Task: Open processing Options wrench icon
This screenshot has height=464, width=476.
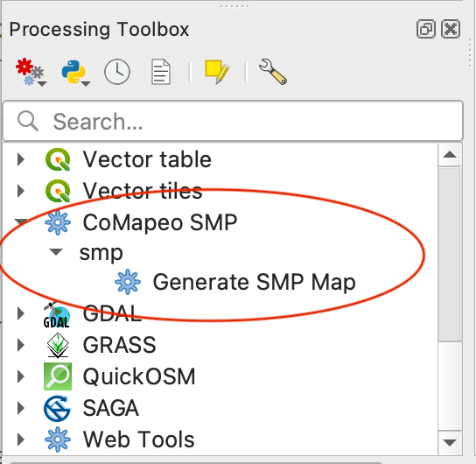Action: [x=273, y=72]
